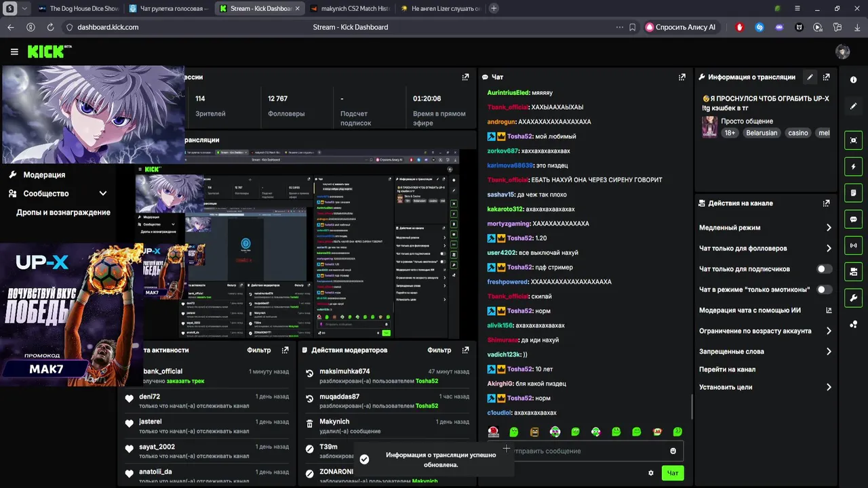Switch to makynich CS2 Match History tab
Screen dimensions: 868x488
tap(349, 9)
